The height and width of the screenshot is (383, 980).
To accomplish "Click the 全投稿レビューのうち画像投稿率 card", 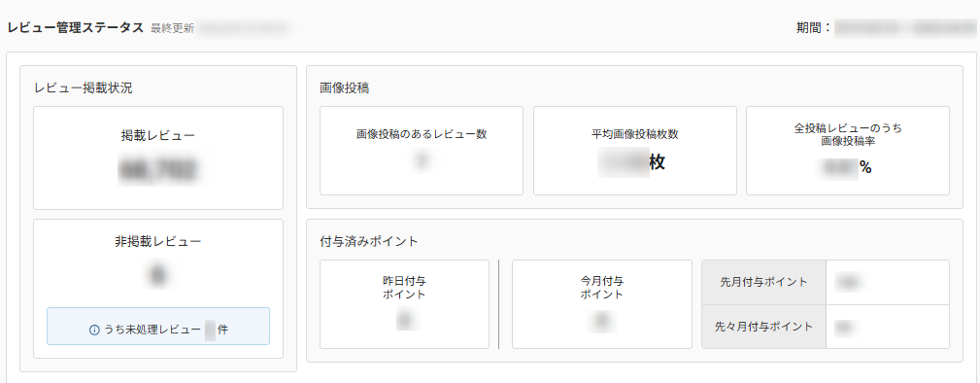I will click(848, 151).
